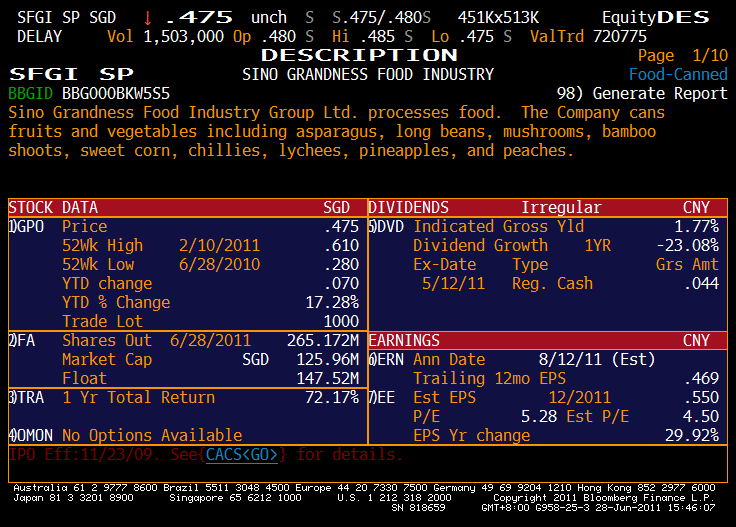Click the Food-Canned industry classification
The width and height of the screenshot is (736, 527).
coord(678,75)
